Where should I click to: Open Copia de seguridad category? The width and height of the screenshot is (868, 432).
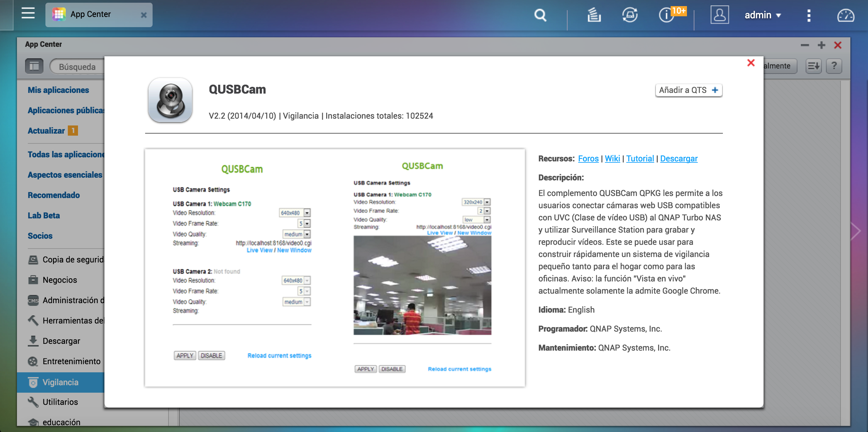click(66, 259)
